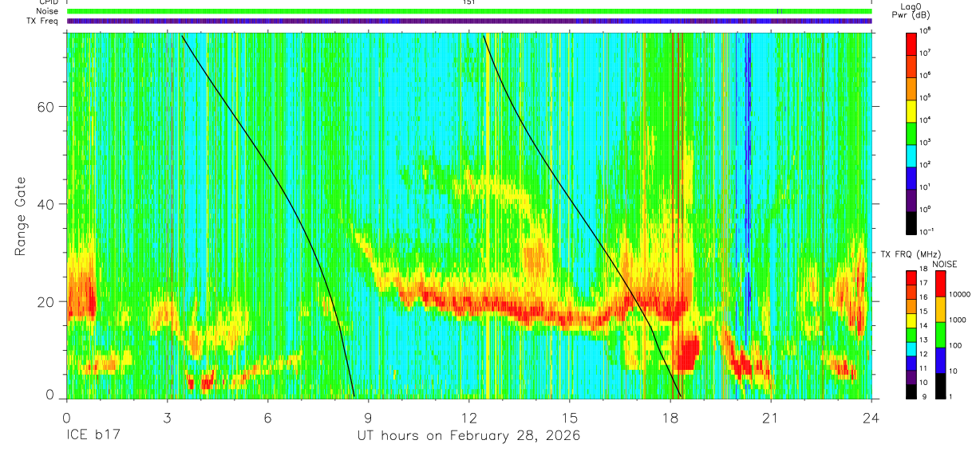Click the '9' TX FRQ colorbar label
The width and height of the screenshot is (980, 452).
(x=924, y=396)
